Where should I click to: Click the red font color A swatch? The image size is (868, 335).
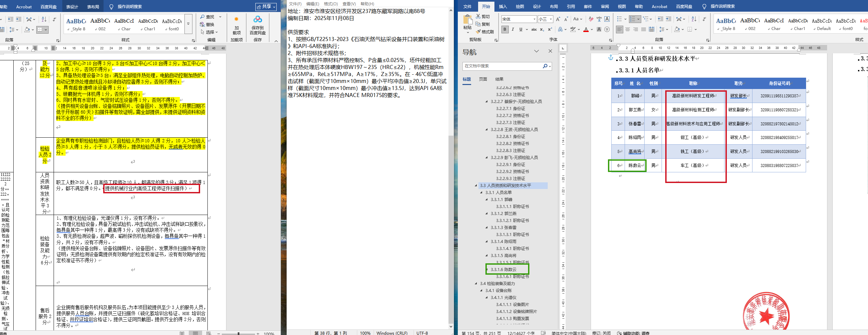click(586, 30)
